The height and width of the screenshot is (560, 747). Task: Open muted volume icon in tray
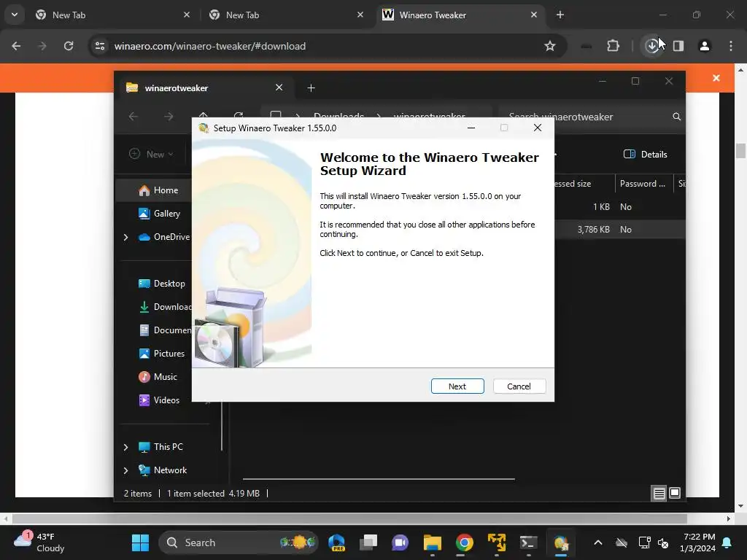[x=663, y=542]
